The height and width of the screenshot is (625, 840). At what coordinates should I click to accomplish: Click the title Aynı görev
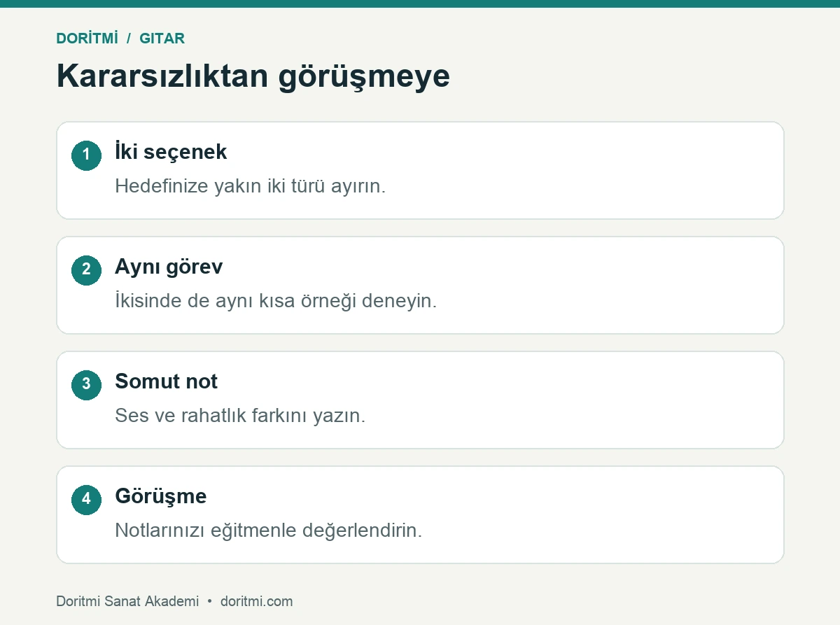coord(169,267)
